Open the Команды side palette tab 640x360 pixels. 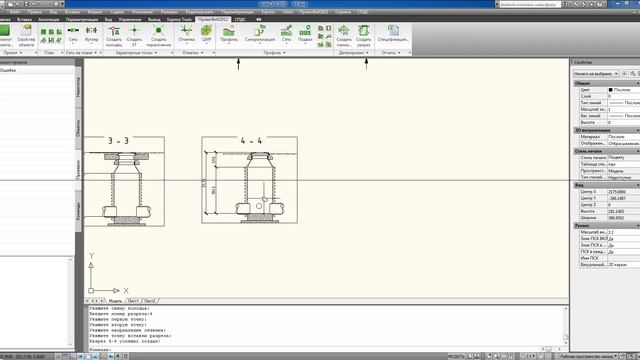point(78,211)
